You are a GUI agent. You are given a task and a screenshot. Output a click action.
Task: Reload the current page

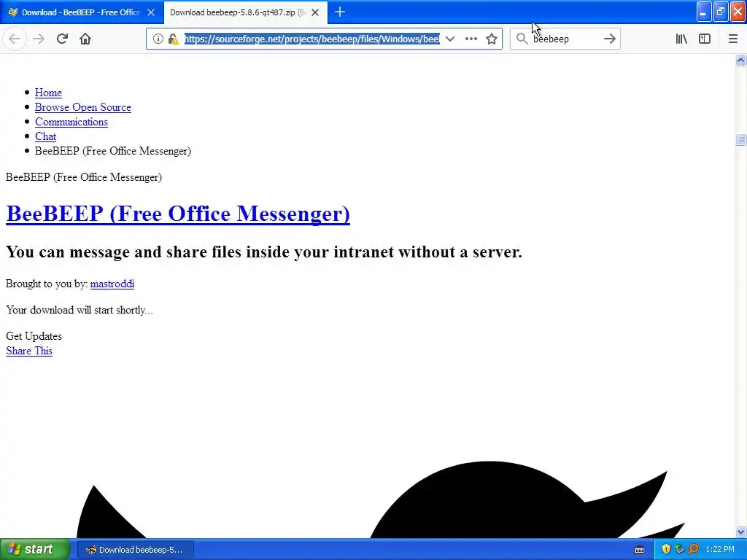[x=62, y=39]
